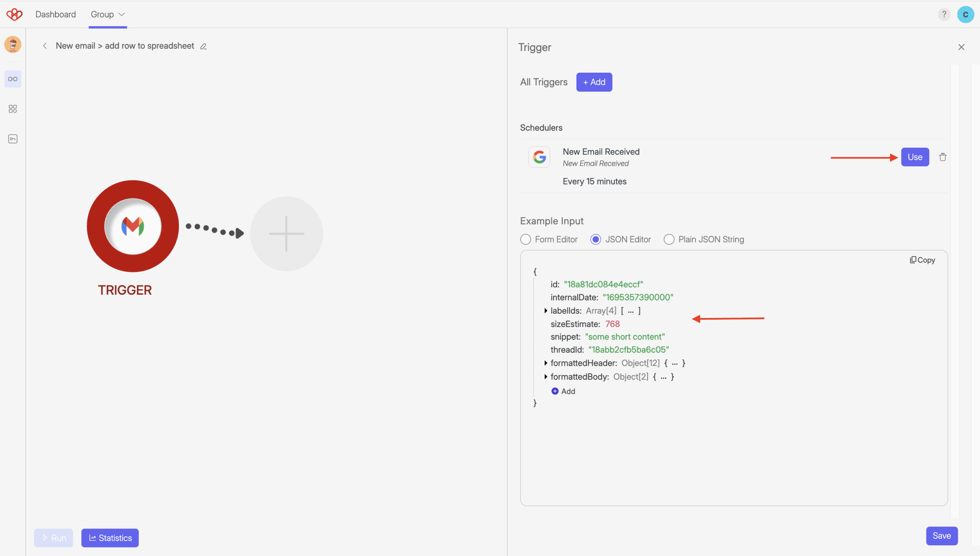Click the Example Input heading
This screenshot has height=556, width=980.
[552, 221]
